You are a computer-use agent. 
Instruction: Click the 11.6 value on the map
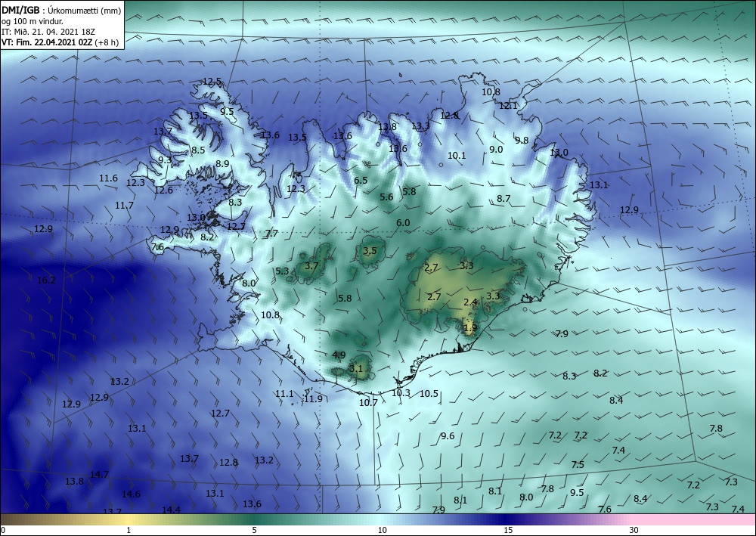(x=108, y=178)
